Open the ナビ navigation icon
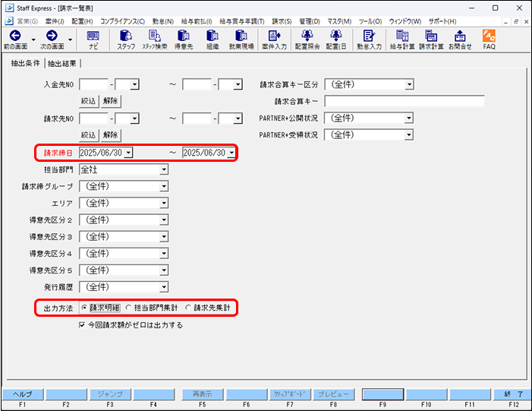The width and height of the screenshot is (532, 411). point(93,40)
